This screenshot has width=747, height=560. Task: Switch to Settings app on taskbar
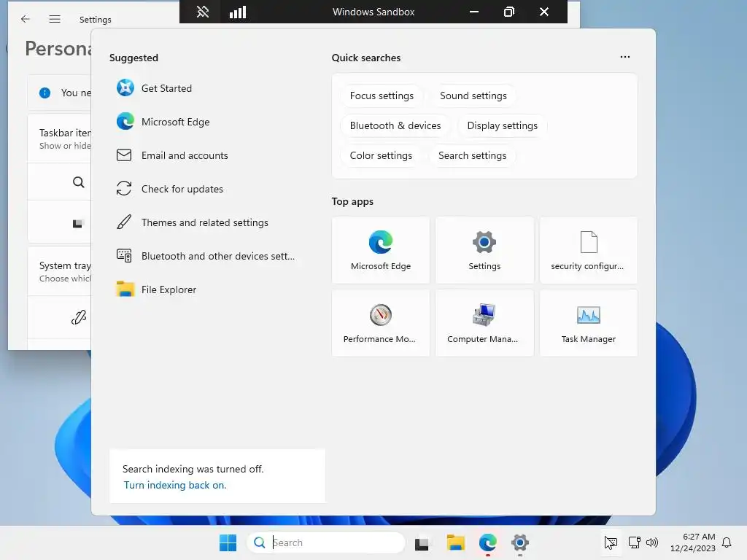point(519,542)
